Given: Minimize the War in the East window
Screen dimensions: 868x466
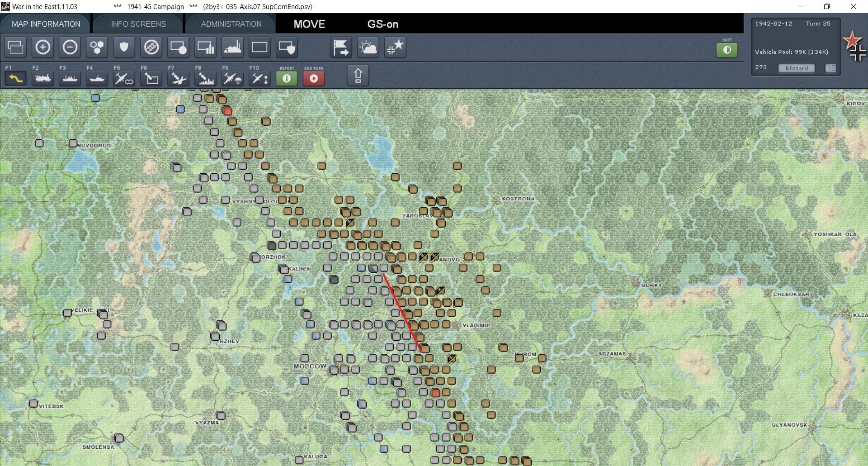Looking at the screenshot, I should (801, 6).
